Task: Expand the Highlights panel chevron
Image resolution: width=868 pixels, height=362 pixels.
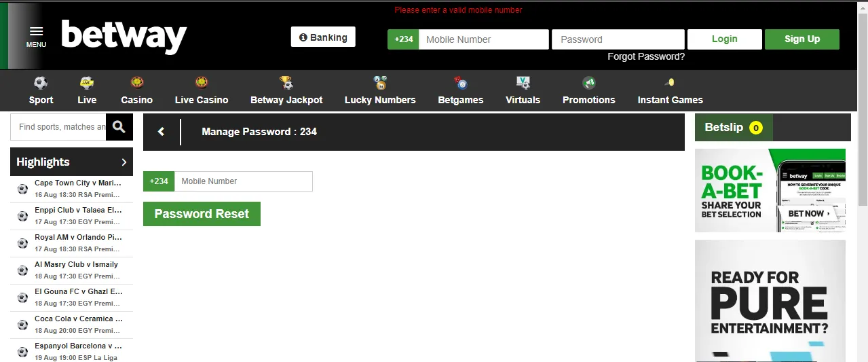Action: (x=124, y=162)
